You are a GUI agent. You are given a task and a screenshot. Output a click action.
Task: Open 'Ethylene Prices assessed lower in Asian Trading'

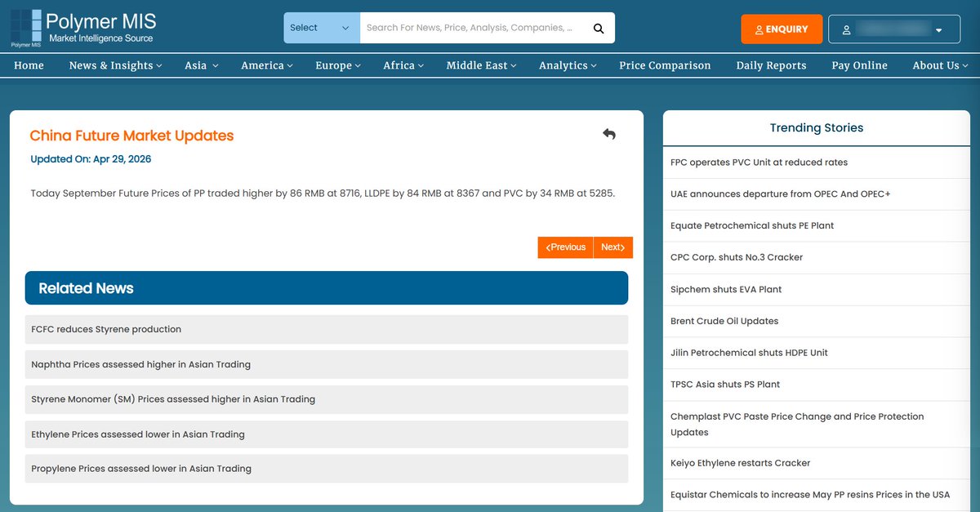(x=327, y=434)
